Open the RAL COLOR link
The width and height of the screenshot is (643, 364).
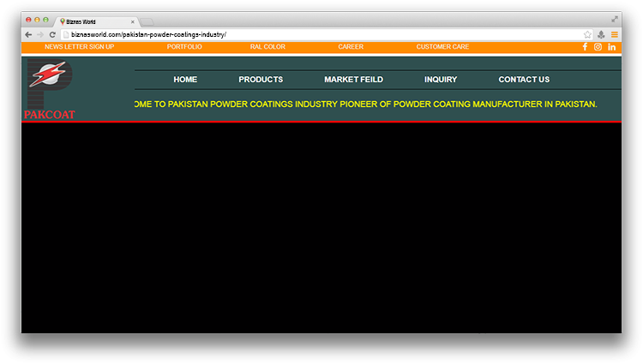[267, 47]
